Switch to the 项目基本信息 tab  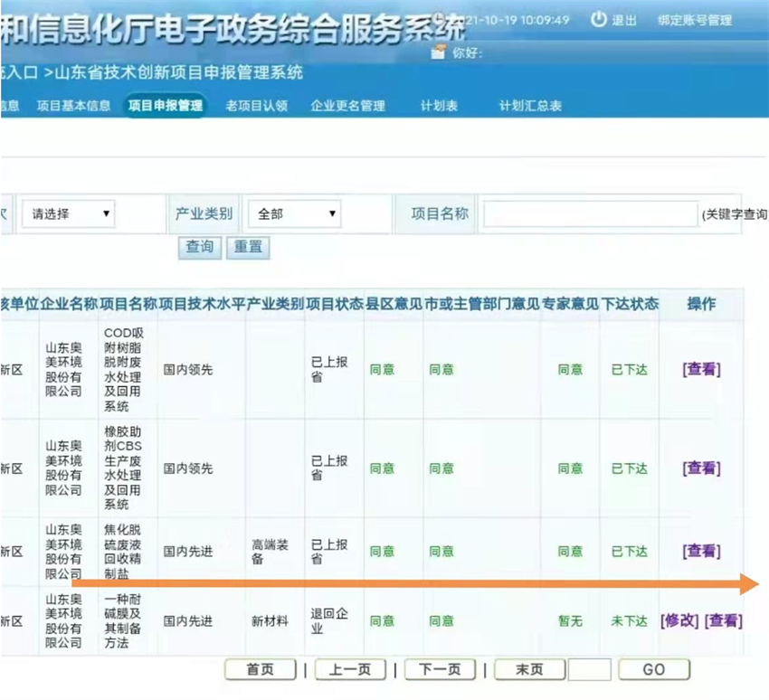(73, 106)
